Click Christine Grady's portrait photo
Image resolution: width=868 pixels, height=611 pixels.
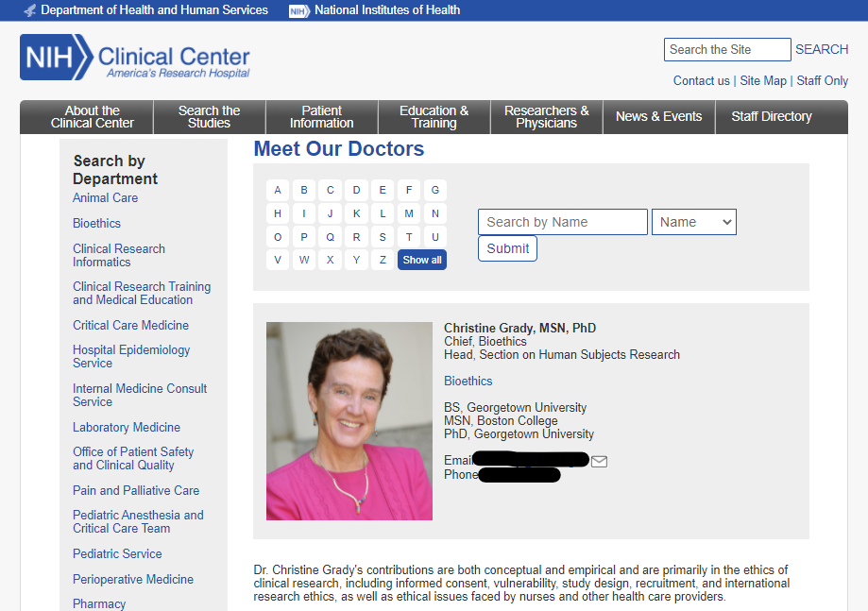point(349,421)
